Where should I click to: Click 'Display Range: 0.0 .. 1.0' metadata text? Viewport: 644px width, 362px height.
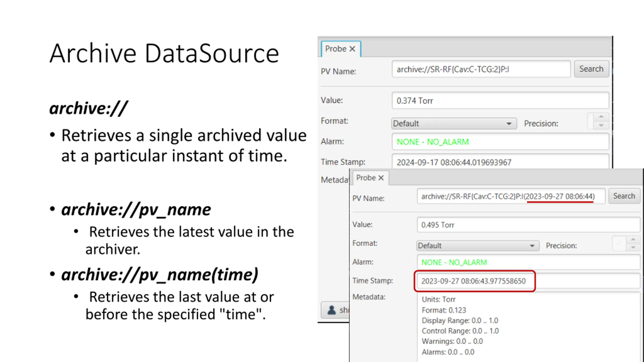coord(460,321)
